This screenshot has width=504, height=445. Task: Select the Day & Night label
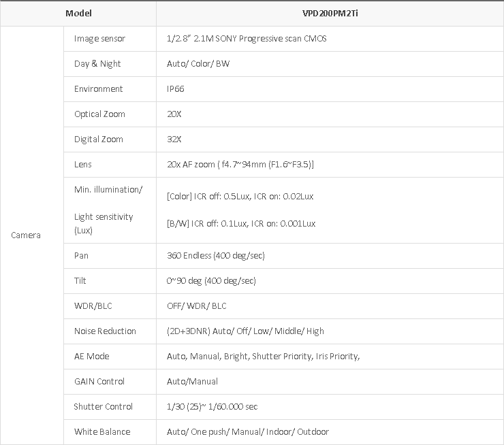tap(97, 64)
